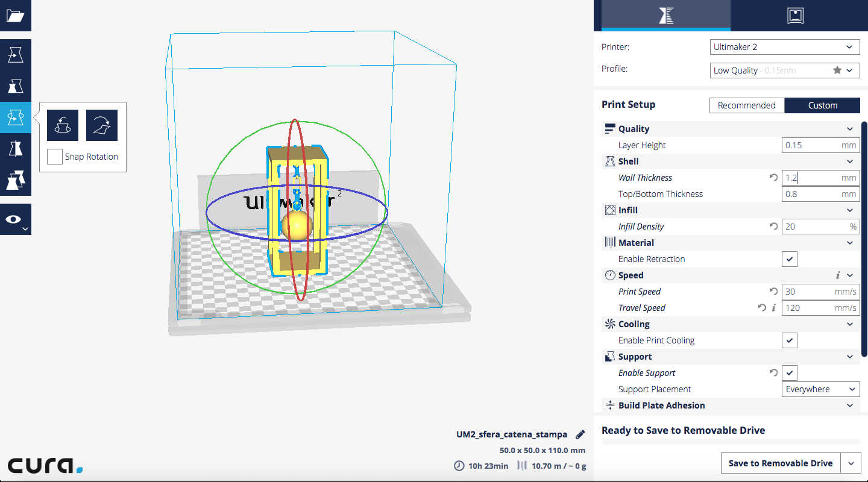Switch to the Monitor printer tab
868x482 pixels.
pos(796,16)
